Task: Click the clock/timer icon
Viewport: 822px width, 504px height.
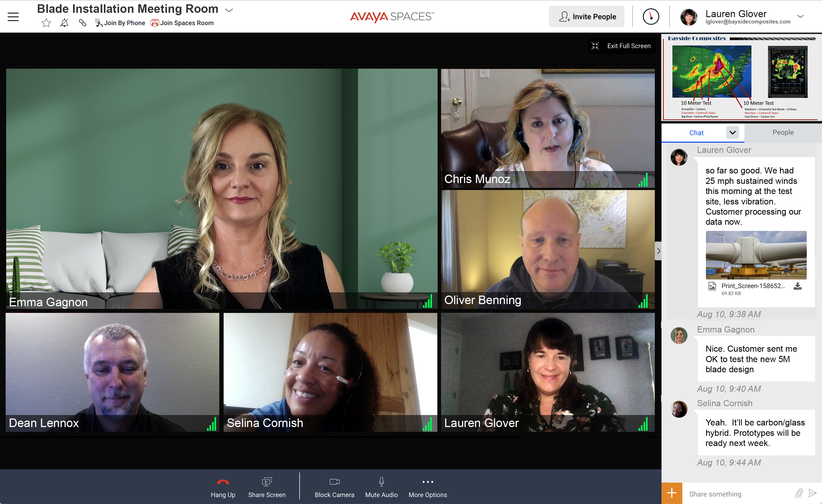Action: tap(651, 16)
